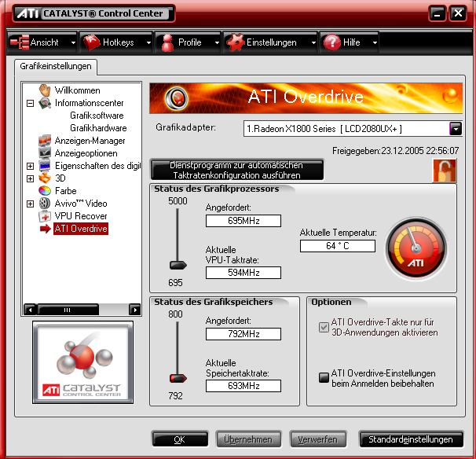Open the Hotkeys menu

(116, 42)
